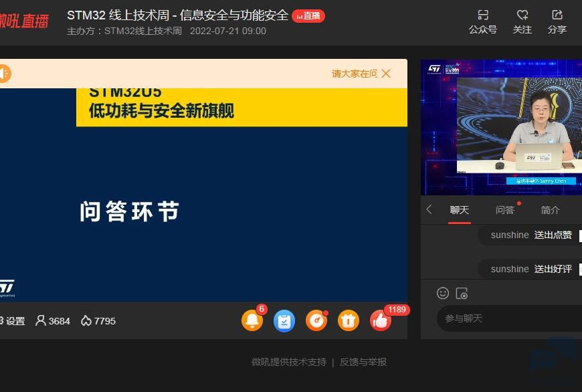Give a thumbs-up like
Viewport: 582px width, 392px height.
[381, 320]
